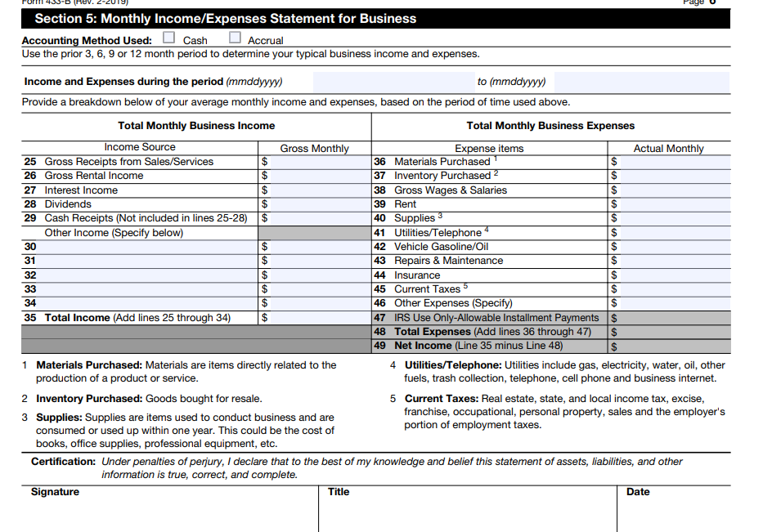Click the Insurance expense amount field
This screenshot has width=763, height=532.
click(674, 275)
